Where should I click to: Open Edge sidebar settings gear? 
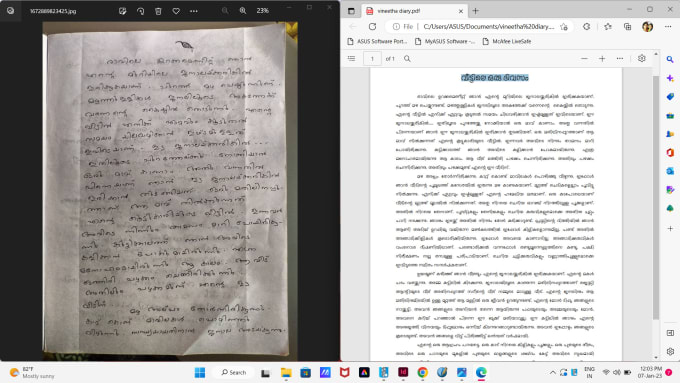pyautogui.click(x=670, y=351)
